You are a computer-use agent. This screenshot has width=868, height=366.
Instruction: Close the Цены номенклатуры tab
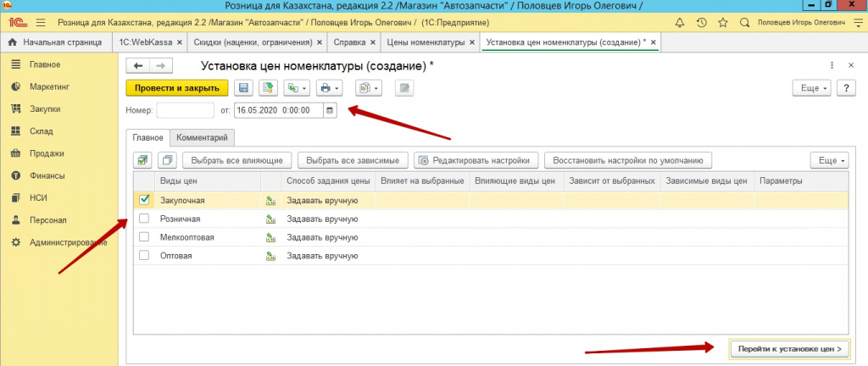[x=472, y=42]
